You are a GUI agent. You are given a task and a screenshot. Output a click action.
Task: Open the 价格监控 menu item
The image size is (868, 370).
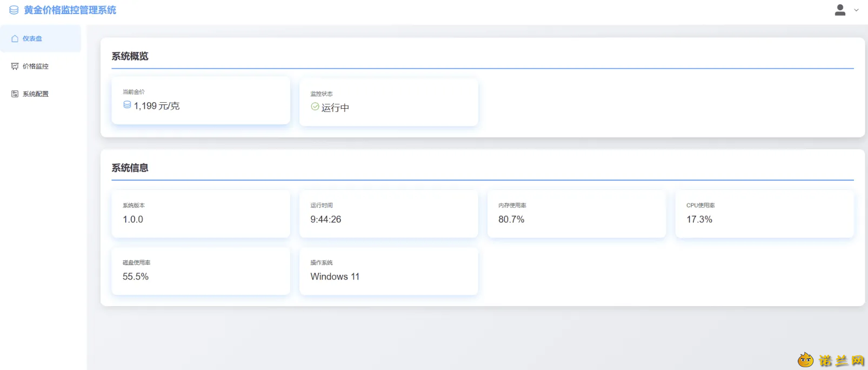point(41,67)
